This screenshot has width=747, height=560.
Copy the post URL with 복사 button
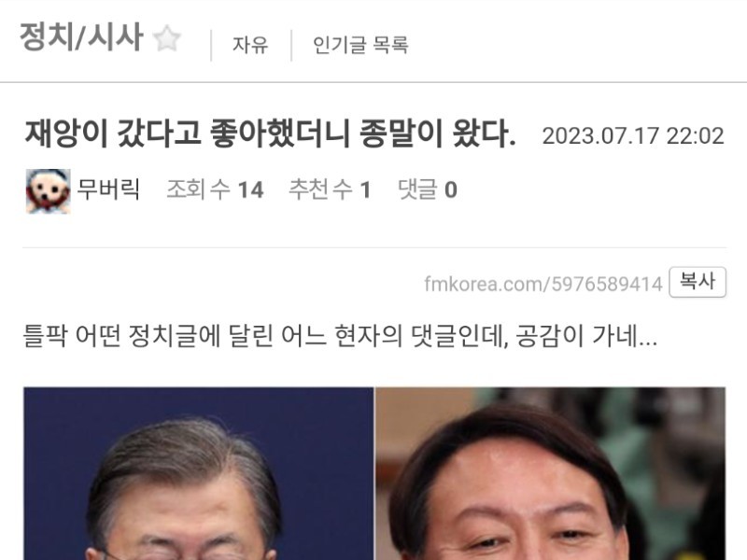tap(698, 283)
